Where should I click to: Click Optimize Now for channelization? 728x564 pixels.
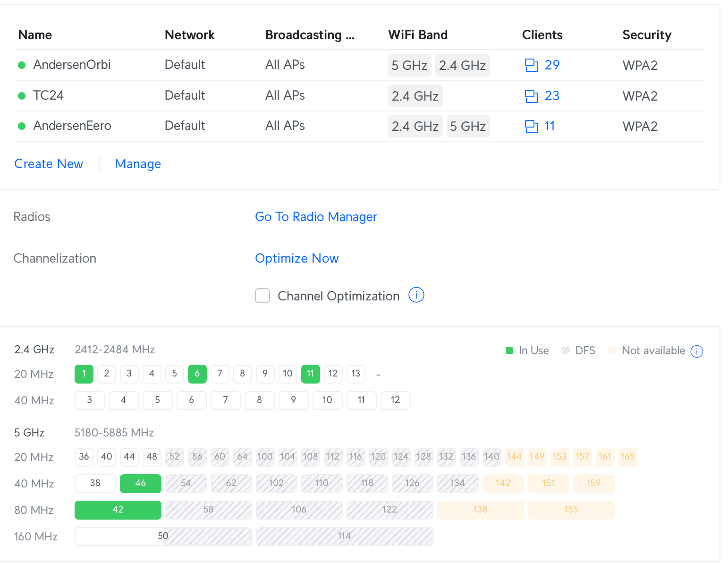pyautogui.click(x=296, y=258)
